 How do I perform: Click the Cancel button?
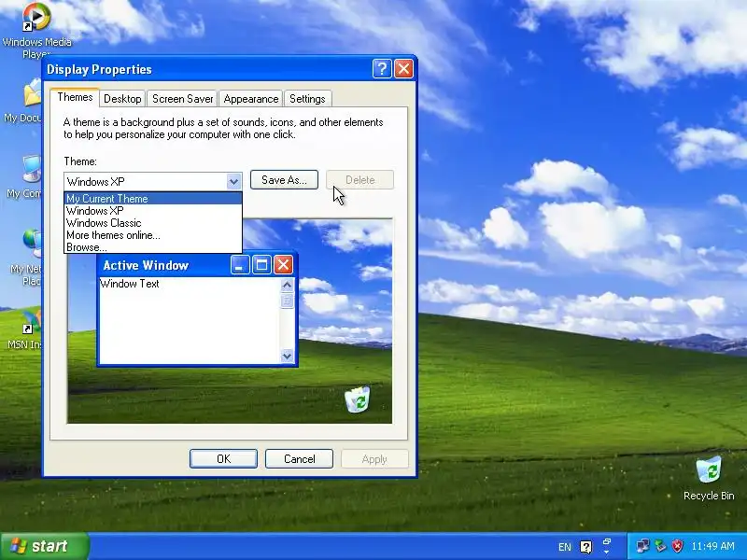pyautogui.click(x=299, y=458)
